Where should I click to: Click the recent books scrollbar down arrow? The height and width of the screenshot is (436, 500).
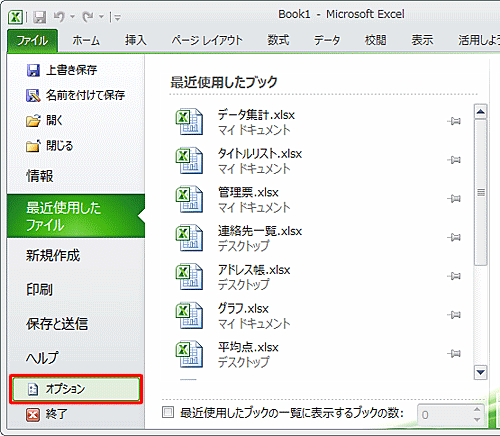point(480,372)
